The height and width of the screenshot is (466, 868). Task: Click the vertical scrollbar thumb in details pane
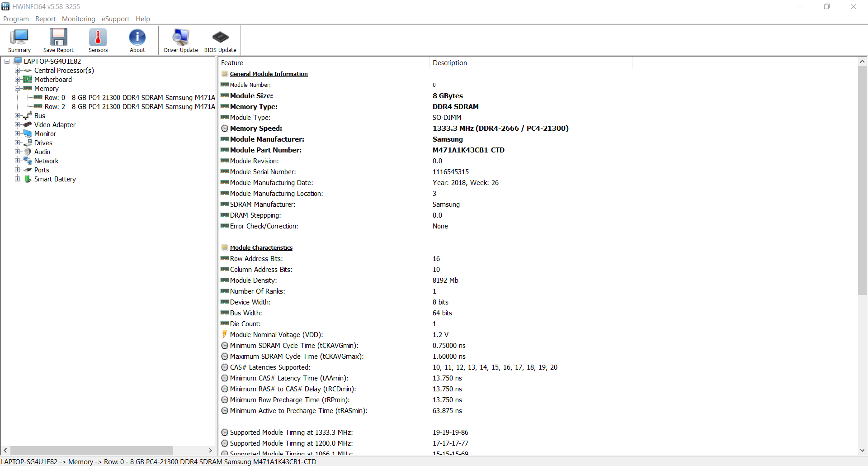coord(862,181)
